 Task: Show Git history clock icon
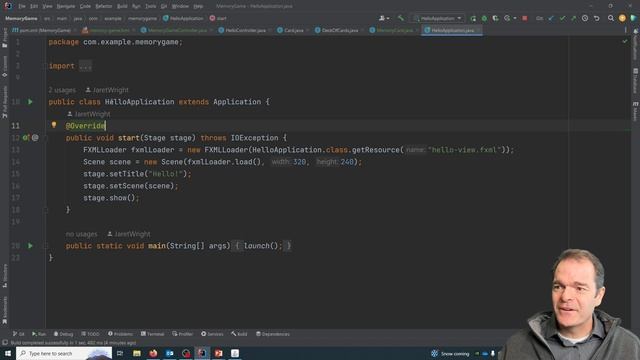pyautogui.click(x=585, y=18)
